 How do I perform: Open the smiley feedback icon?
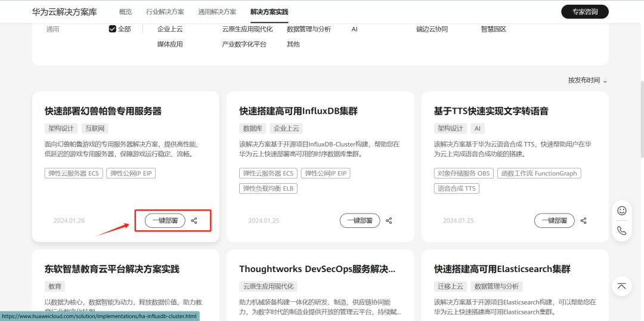622,211
